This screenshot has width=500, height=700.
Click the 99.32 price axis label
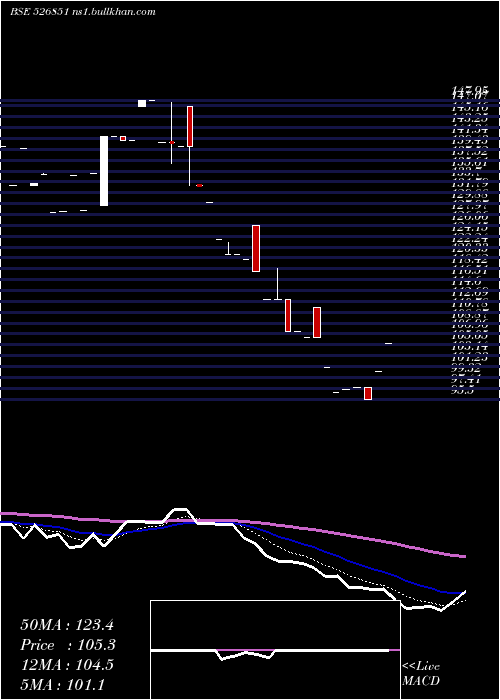pos(467,369)
